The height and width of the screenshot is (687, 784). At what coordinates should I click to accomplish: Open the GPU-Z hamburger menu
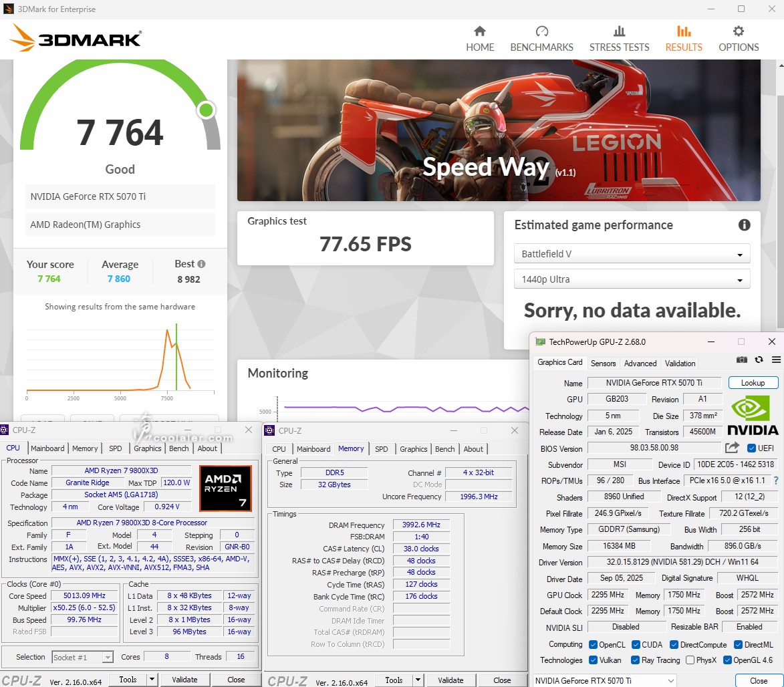[776, 360]
